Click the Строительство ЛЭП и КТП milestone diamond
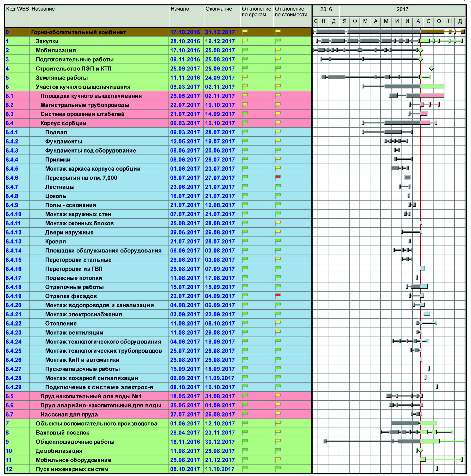This screenshot has width=471, height=476. tap(431, 68)
